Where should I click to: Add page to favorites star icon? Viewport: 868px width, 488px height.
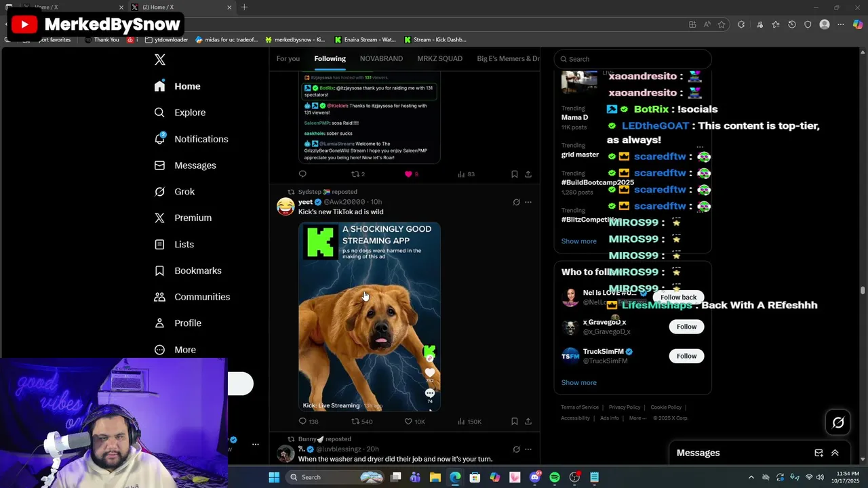(x=722, y=24)
